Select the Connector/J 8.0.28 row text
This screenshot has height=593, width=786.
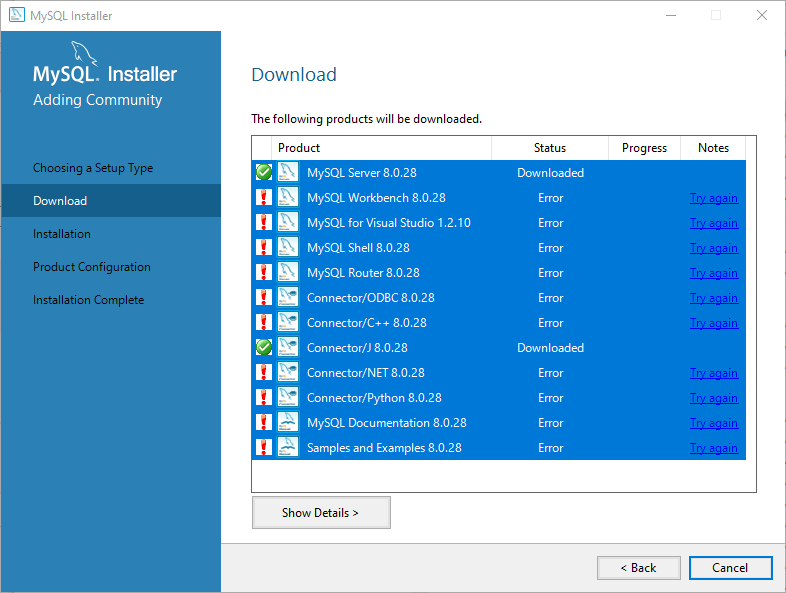coord(357,348)
